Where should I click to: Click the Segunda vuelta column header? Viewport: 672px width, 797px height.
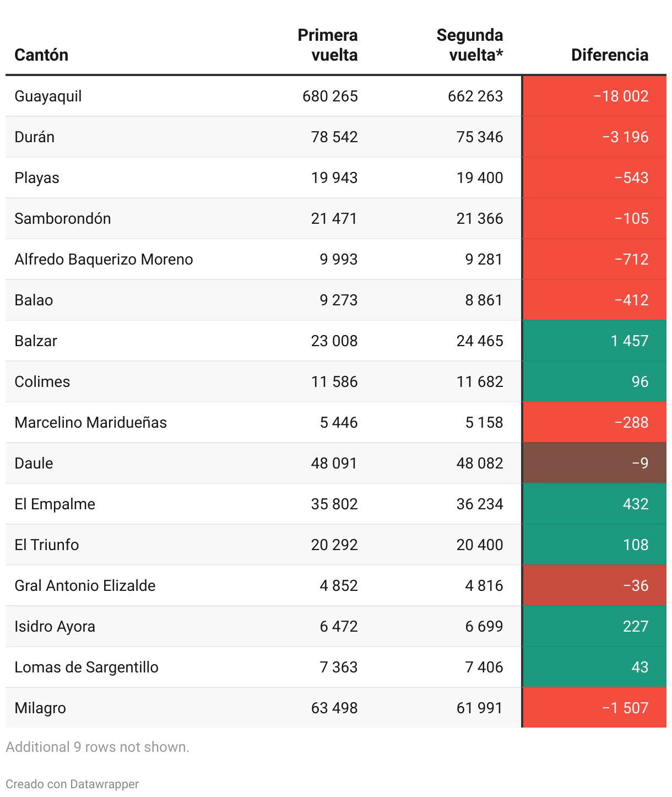(470, 45)
